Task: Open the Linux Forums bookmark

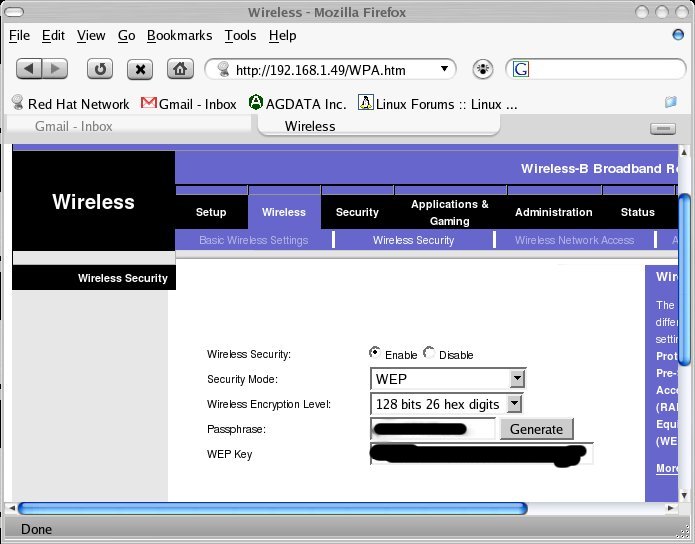Action: [x=438, y=104]
